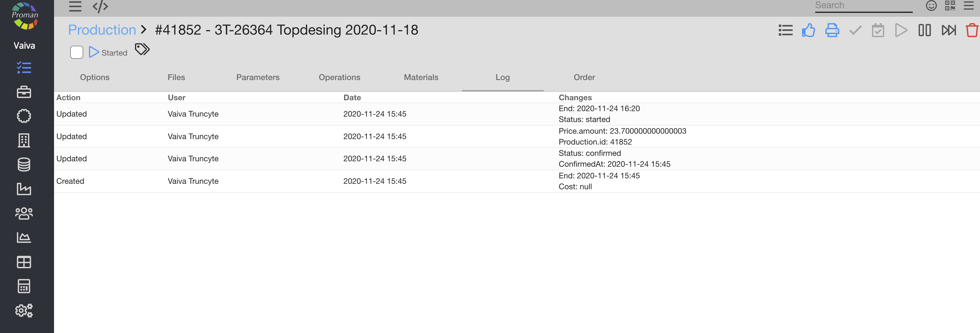Click the Order tab
The height and width of the screenshot is (333, 980).
pos(584,77)
